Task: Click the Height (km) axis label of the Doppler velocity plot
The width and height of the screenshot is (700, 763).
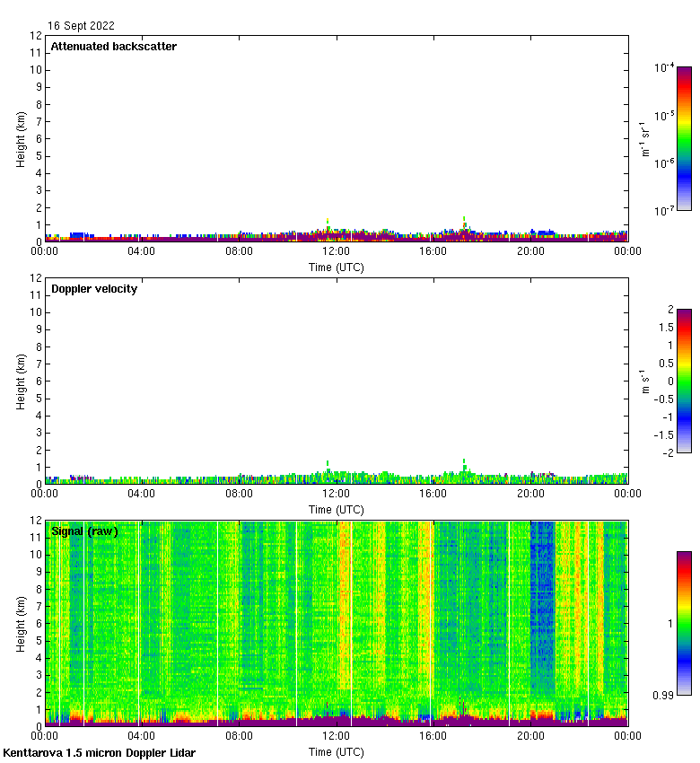Action: 21,381
